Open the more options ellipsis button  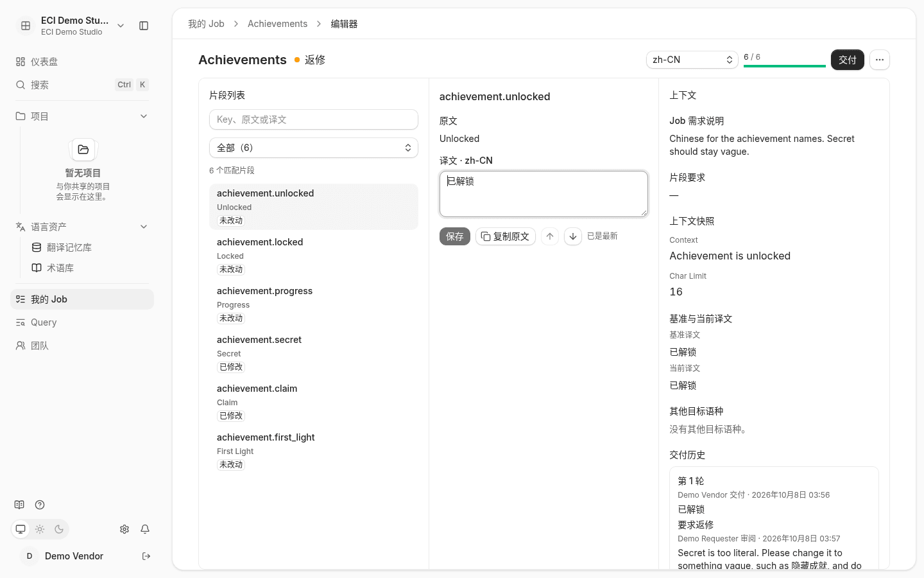[880, 60]
